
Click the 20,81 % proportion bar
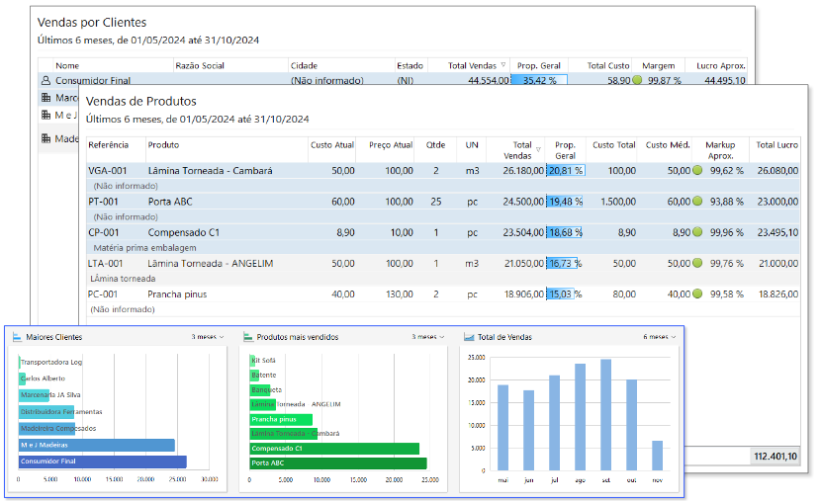pyautogui.click(x=566, y=170)
